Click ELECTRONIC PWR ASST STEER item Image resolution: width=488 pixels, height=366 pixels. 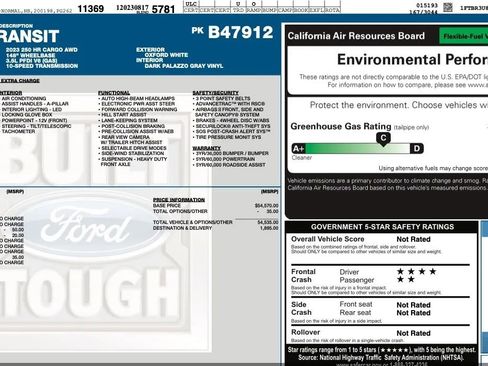click(138, 104)
